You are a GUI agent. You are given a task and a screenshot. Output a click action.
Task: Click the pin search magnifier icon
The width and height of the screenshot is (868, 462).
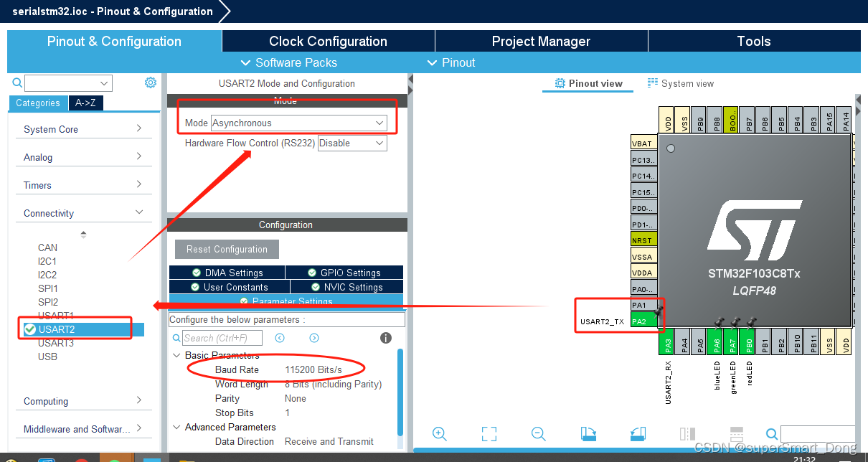coord(771,433)
